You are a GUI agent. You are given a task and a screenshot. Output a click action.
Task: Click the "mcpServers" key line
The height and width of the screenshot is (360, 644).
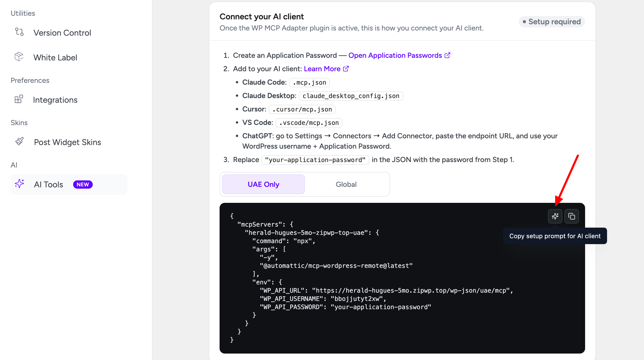265,224
